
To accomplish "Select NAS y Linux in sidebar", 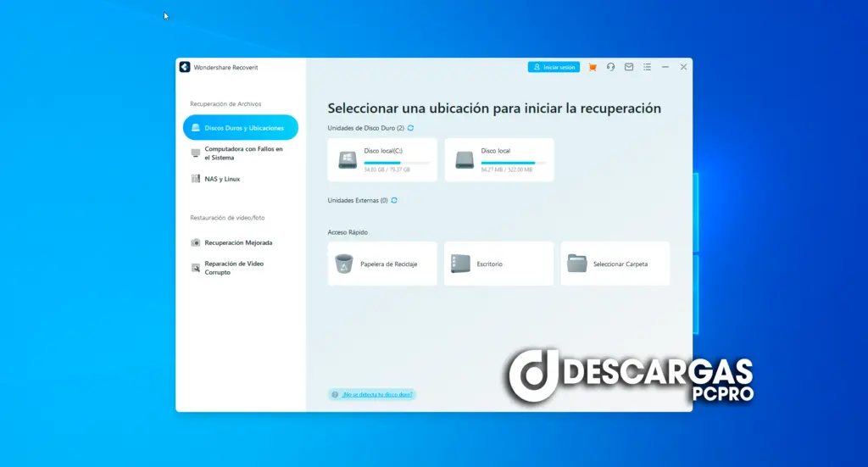I will pyautogui.click(x=221, y=179).
